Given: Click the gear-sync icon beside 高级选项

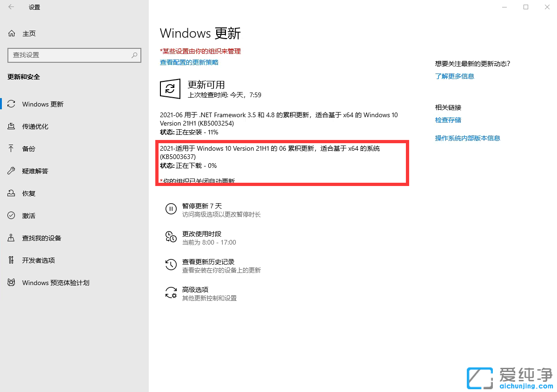Looking at the screenshot, I should coord(171,293).
